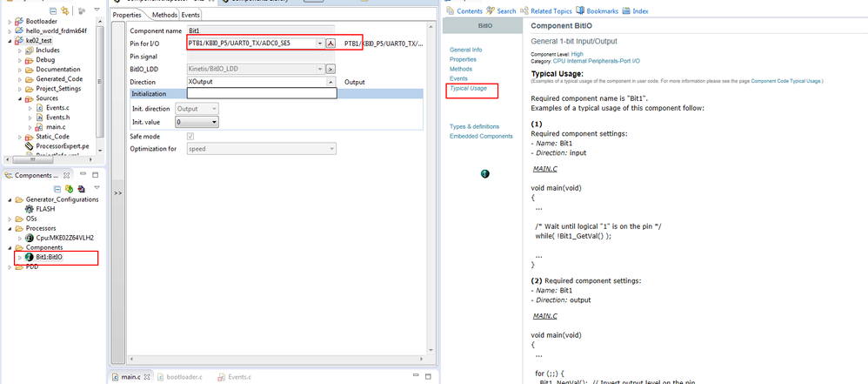Open the BitIO_LDD dropdown
868x384 pixels.
tap(320, 70)
